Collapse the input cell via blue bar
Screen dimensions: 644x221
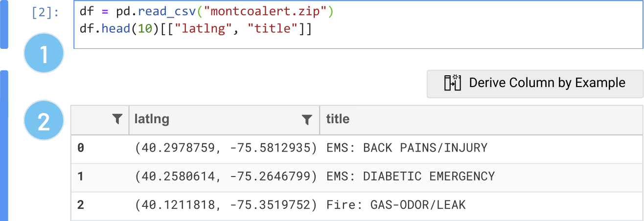4,24
